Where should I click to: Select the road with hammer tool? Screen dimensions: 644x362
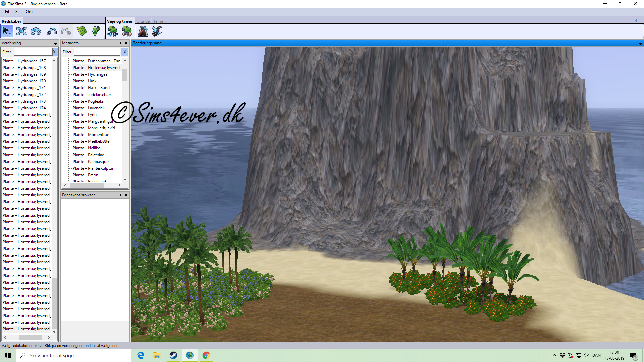143,32
